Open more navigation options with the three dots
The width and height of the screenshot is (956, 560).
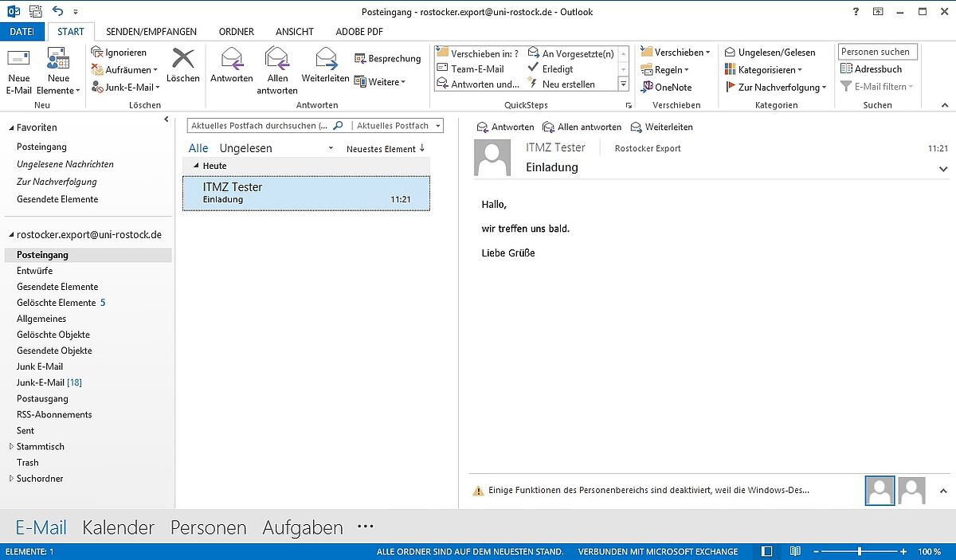[x=366, y=527]
